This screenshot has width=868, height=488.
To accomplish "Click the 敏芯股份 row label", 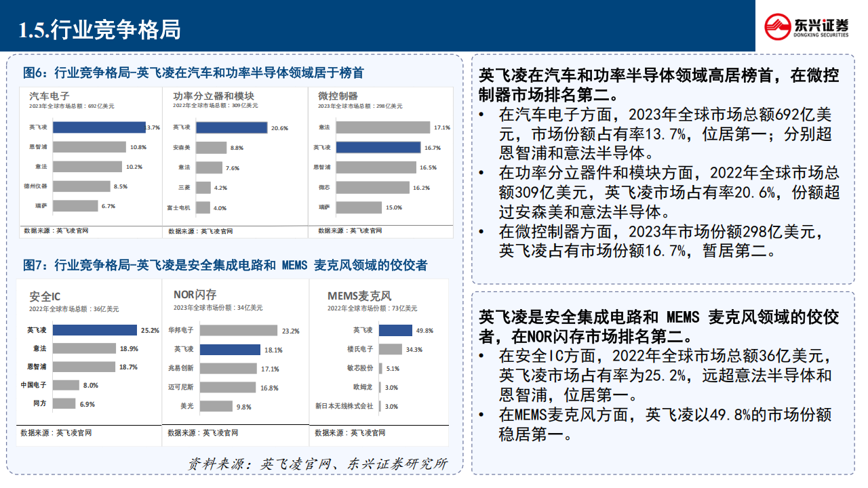I will [360, 368].
